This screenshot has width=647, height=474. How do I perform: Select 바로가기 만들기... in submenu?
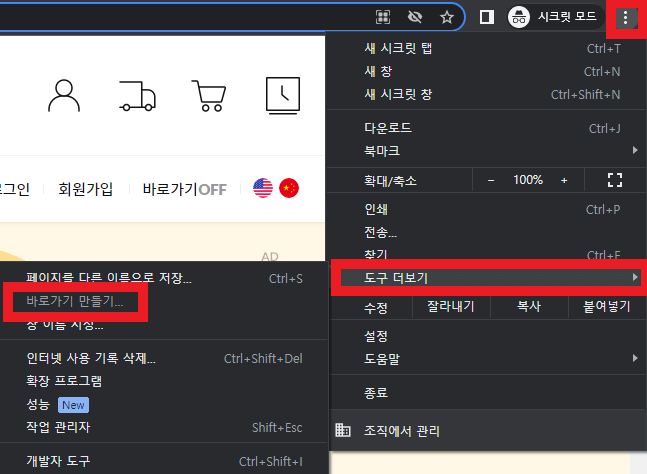(x=75, y=301)
